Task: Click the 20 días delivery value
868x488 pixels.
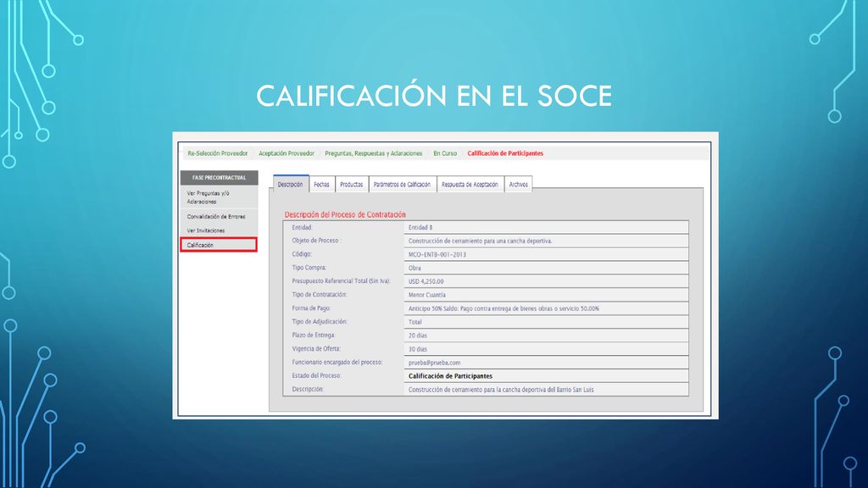Action: point(417,335)
